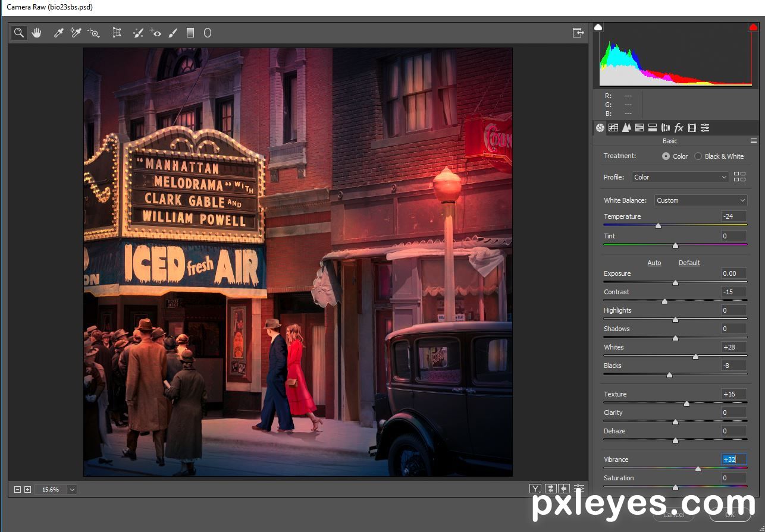Click the Highlights value field
The width and height of the screenshot is (765, 532).
point(733,310)
